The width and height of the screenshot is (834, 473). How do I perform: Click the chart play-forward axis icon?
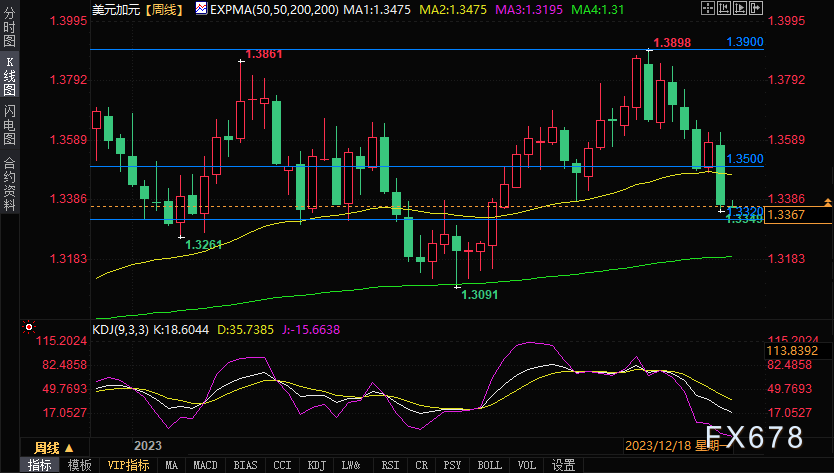tap(739, 8)
